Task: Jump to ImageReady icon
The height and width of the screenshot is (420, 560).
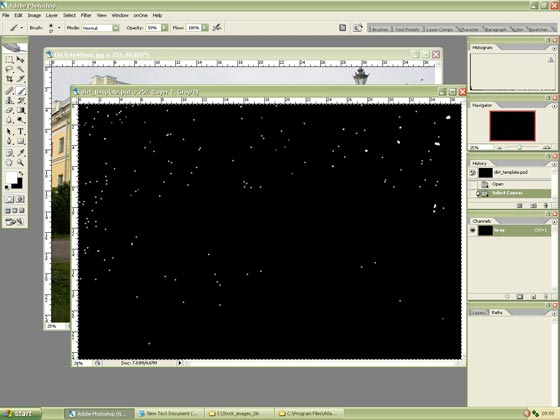Action: [x=15, y=222]
